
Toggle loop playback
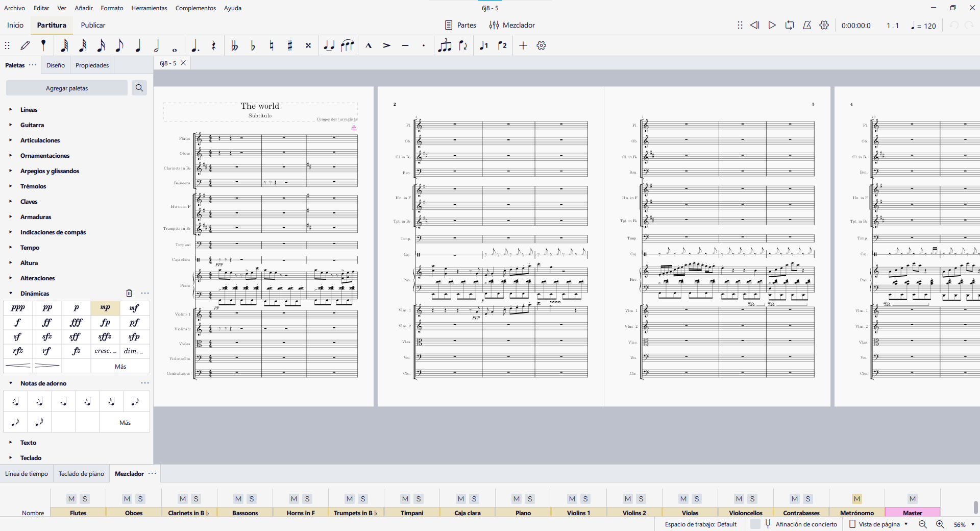790,25
